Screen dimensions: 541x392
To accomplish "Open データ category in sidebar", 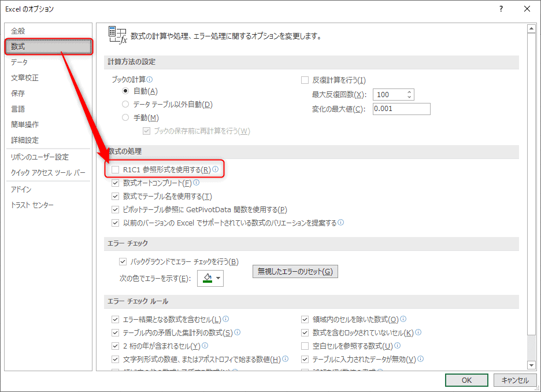I will [49, 62].
